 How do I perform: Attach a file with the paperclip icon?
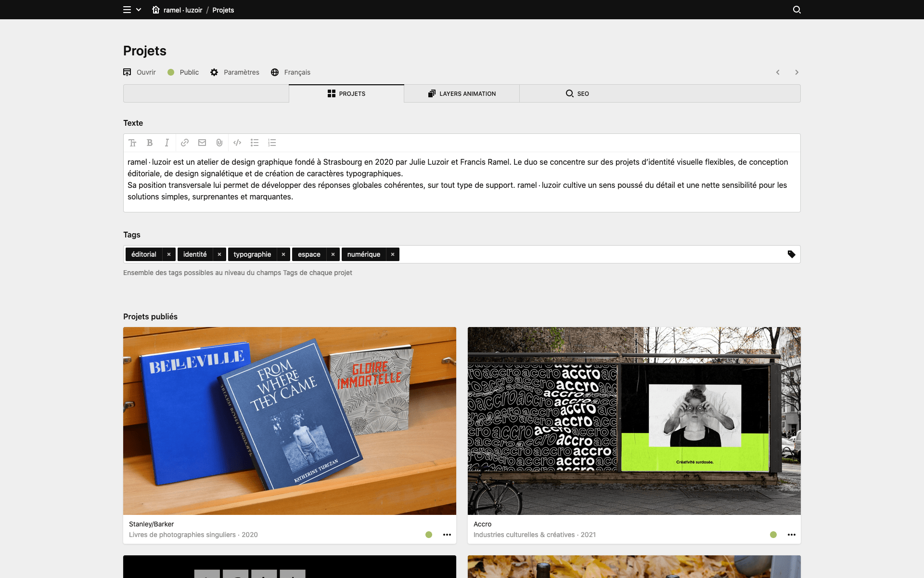click(x=219, y=143)
